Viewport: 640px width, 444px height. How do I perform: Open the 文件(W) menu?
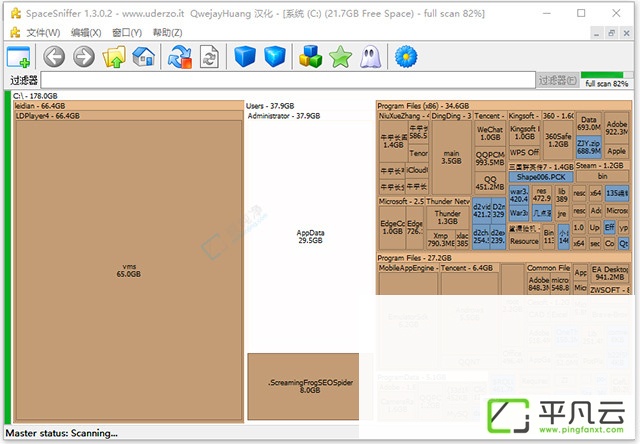point(43,33)
